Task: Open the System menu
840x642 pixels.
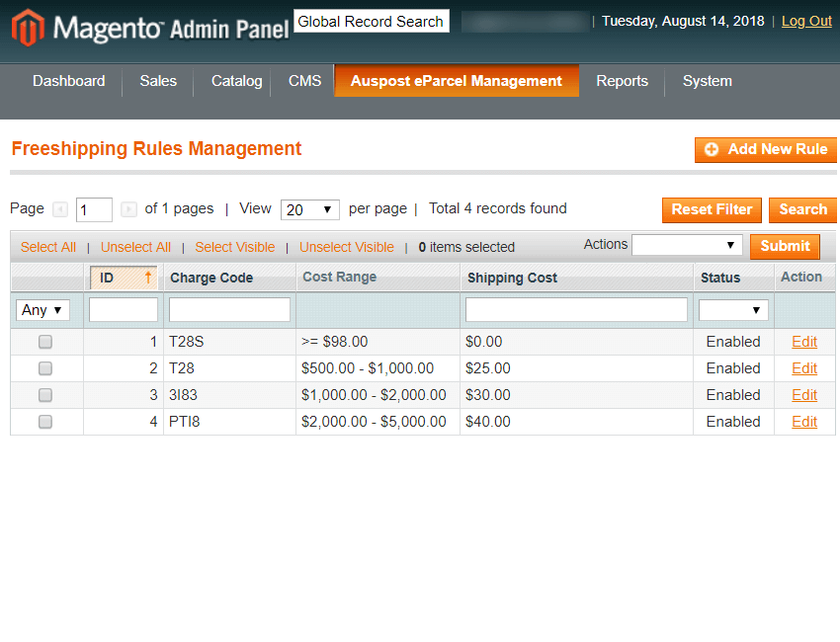Action: (x=708, y=81)
